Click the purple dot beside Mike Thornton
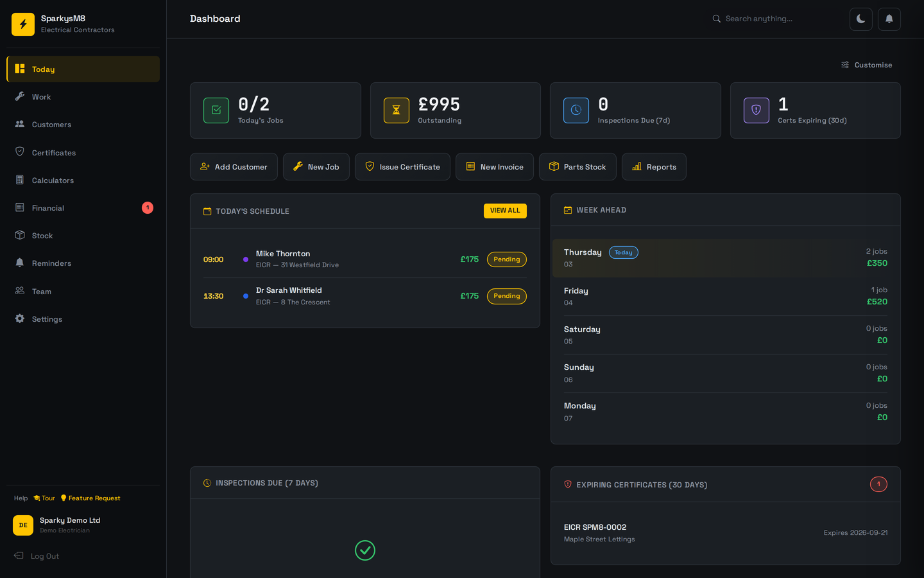This screenshot has width=924, height=578. (246, 259)
